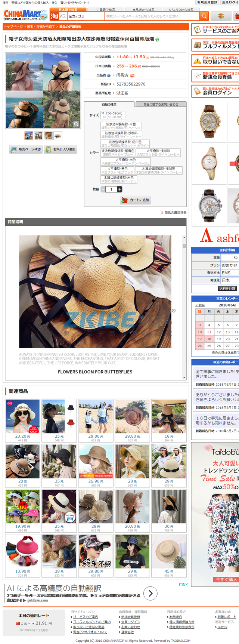Open the プラン おまかせ dropdown
The height and width of the screenshot is (644, 239).
pyautogui.click(x=230, y=265)
